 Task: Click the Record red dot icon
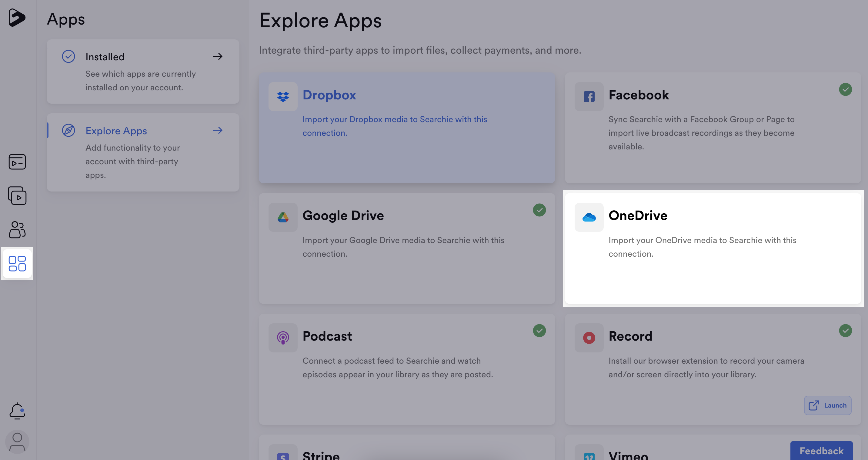coord(589,338)
